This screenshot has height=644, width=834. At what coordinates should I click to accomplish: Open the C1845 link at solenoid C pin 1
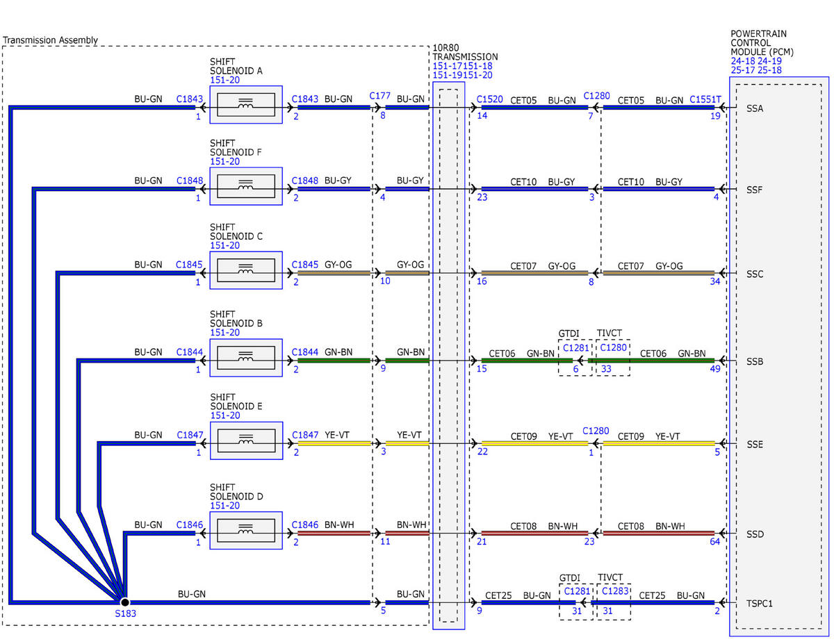coord(189,265)
